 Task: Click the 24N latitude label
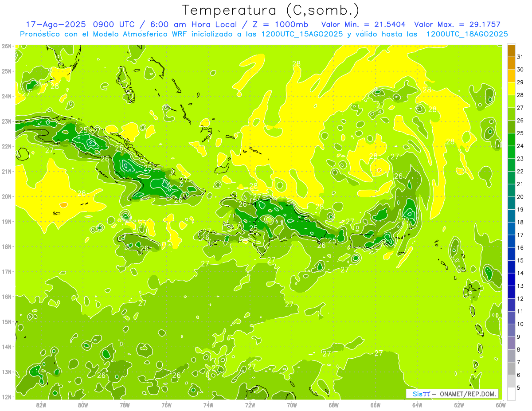coord(6,96)
